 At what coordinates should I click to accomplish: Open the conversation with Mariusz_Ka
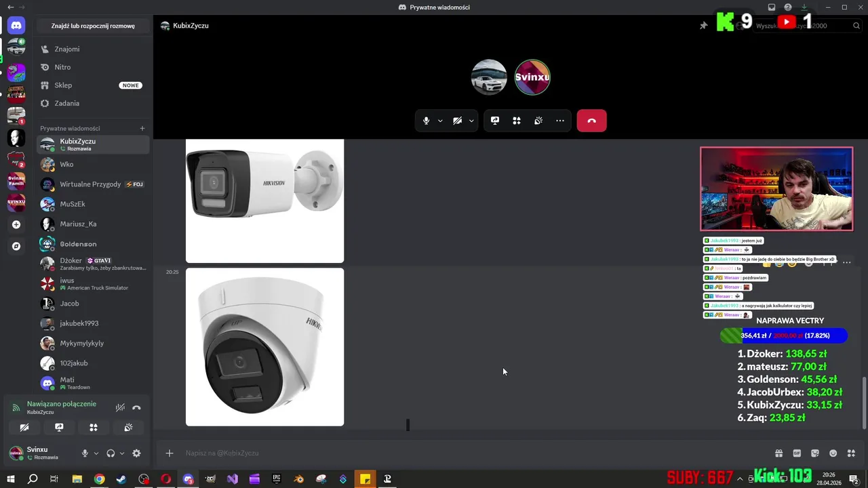(x=94, y=224)
